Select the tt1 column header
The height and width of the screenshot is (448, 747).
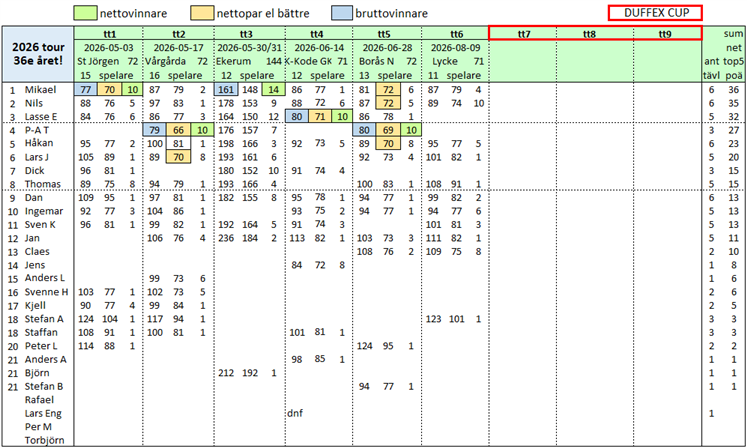pos(109,34)
